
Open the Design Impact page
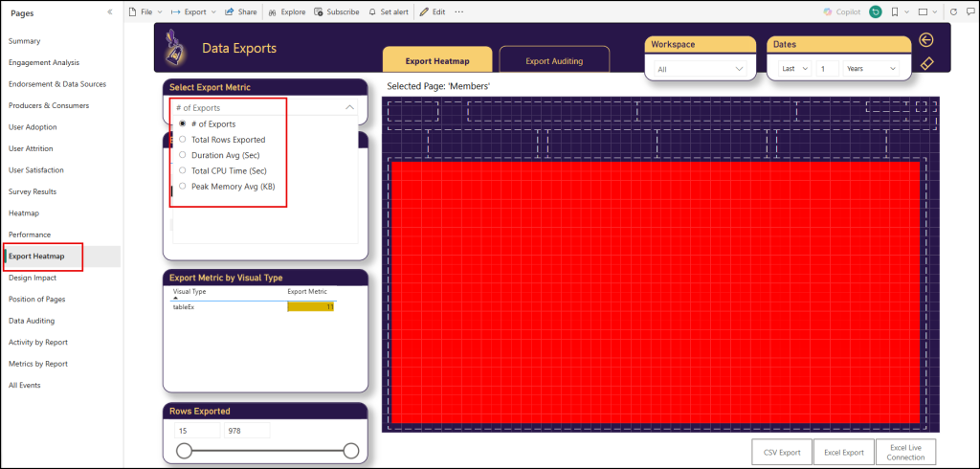point(33,278)
